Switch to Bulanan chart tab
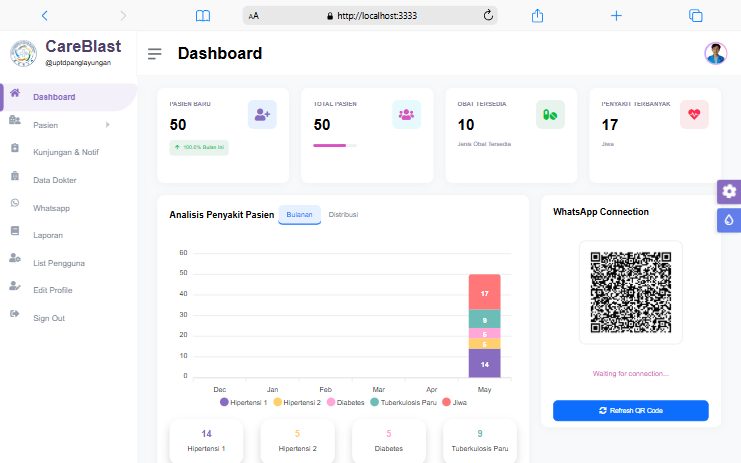 coord(299,214)
